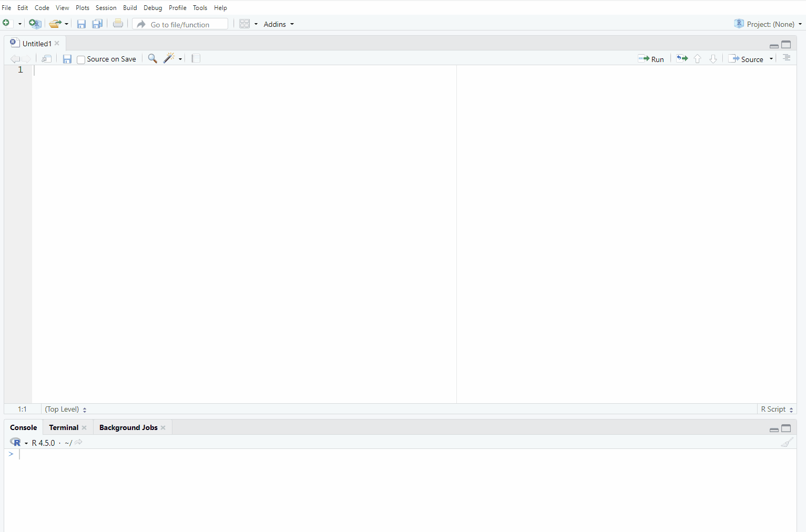Screen dimensions: 806x532
Task: Click the Find/Replace magnifying glass icon
Action: click(x=152, y=58)
